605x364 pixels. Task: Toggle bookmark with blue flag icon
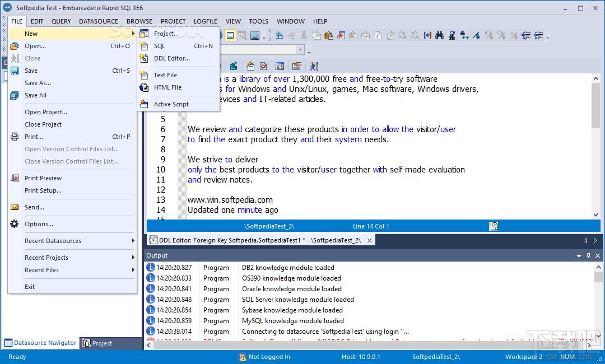[x=477, y=35]
